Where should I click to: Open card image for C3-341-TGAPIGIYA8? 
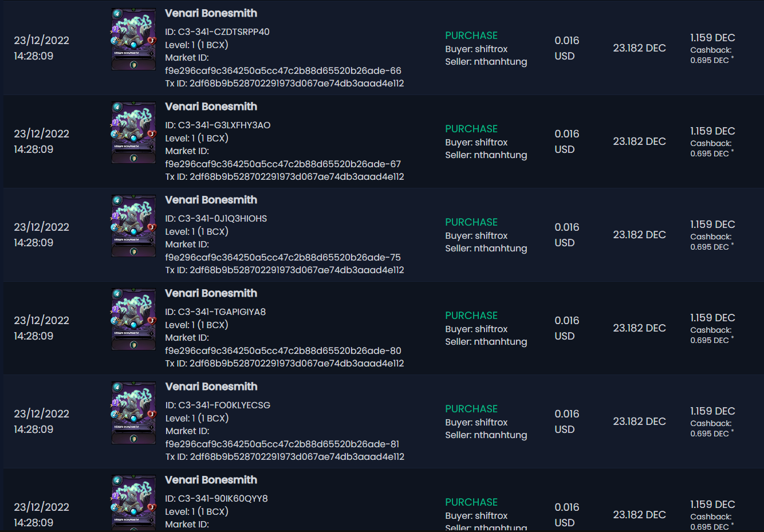[133, 320]
